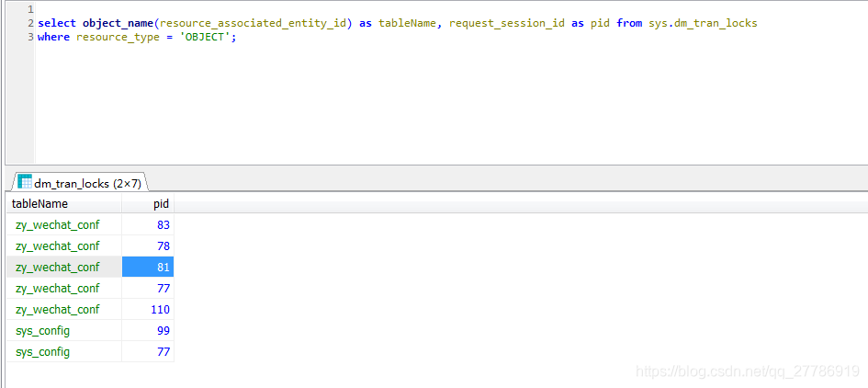Click line number 1 in editor gutter
868x388 pixels.
click(x=30, y=9)
